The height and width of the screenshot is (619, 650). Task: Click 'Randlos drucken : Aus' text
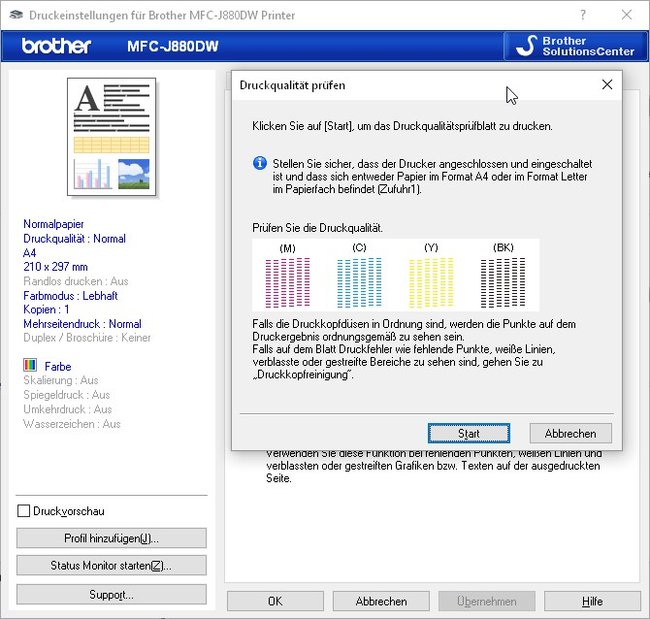(x=76, y=281)
